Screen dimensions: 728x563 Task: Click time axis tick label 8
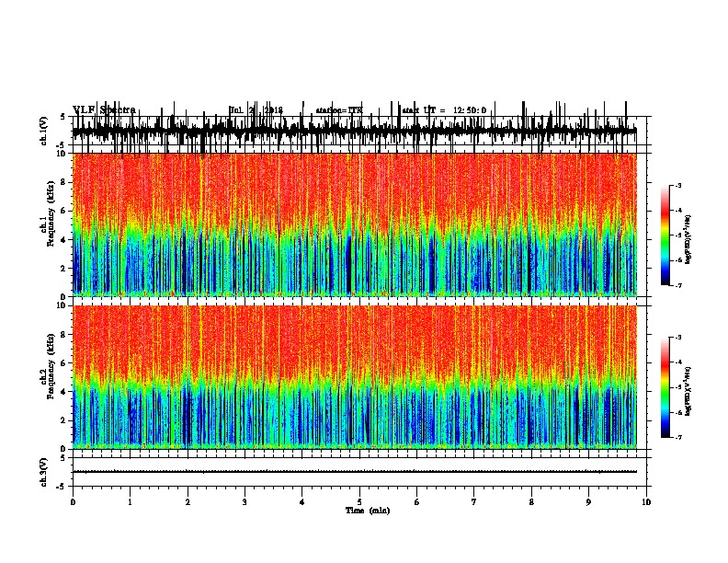[x=531, y=502]
